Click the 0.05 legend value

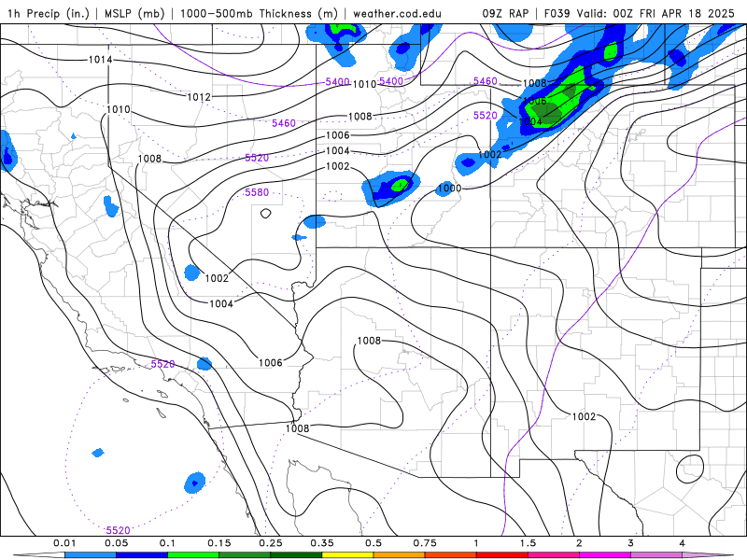click(116, 543)
